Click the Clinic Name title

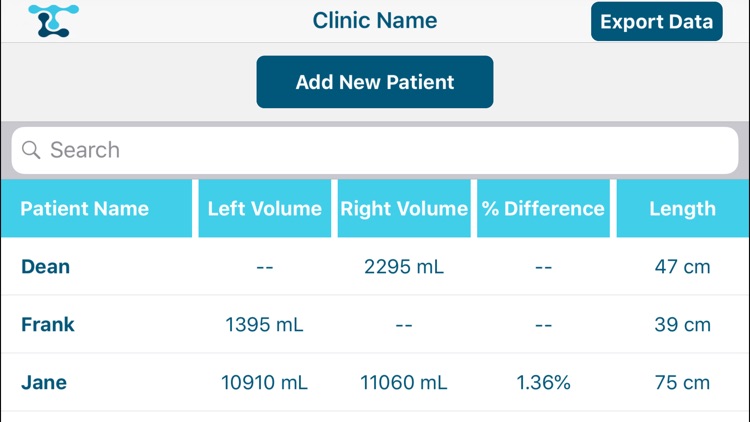point(375,21)
